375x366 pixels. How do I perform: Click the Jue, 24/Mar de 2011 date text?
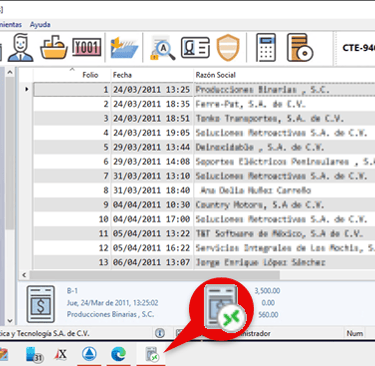point(112,303)
